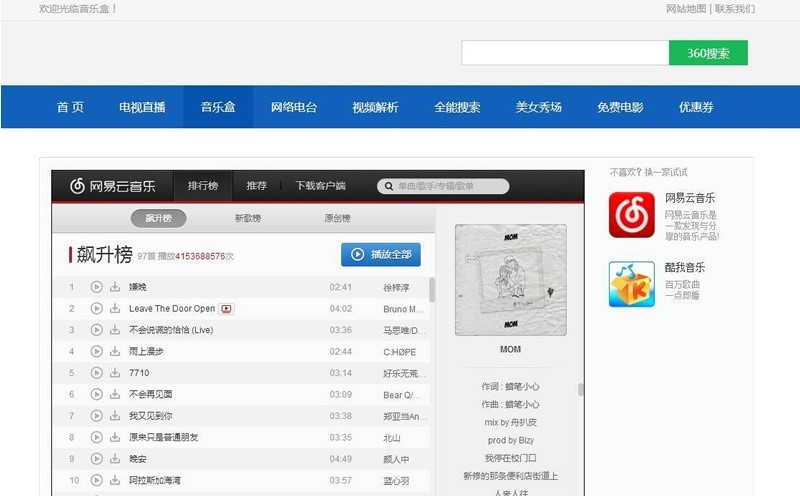
Task: Open 视频解析 in the blue navigation bar
Action: [375, 107]
